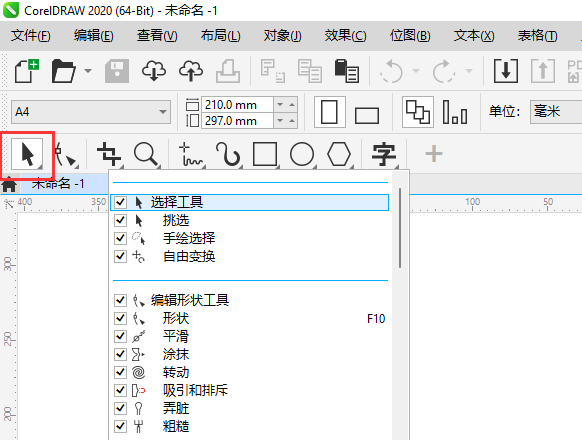Uncheck 涂抹 checkbox
The image size is (582, 440).
120,354
